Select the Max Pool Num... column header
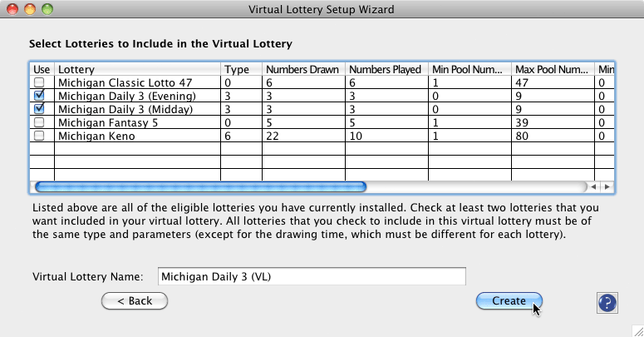This screenshot has width=644, height=337. [x=553, y=69]
